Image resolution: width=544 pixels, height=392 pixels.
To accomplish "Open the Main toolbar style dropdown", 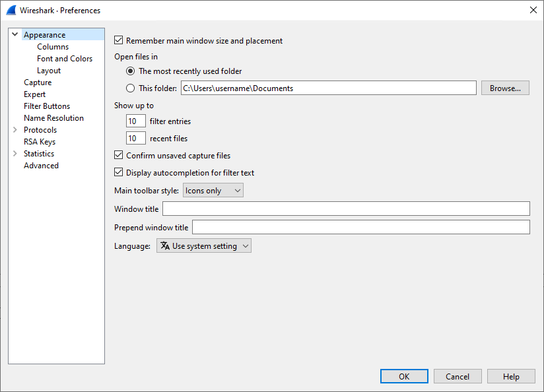I will (x=213, y=191).
